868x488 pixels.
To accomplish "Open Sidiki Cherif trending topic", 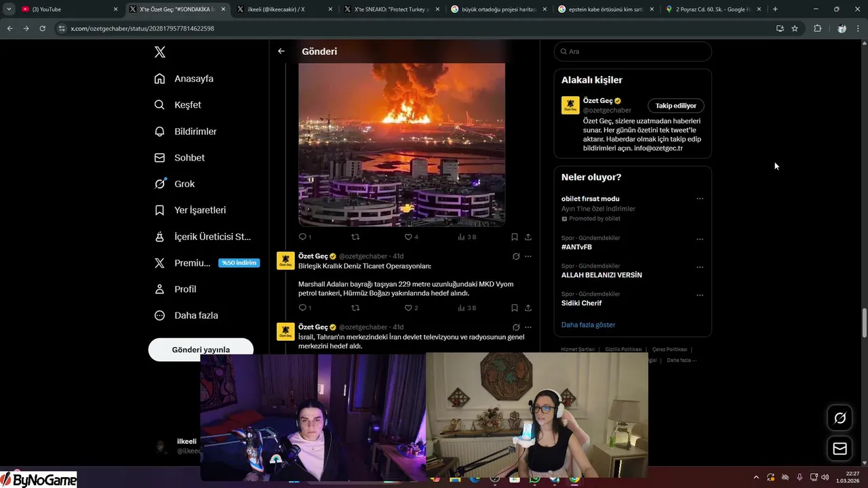I will tap(581, 303).
